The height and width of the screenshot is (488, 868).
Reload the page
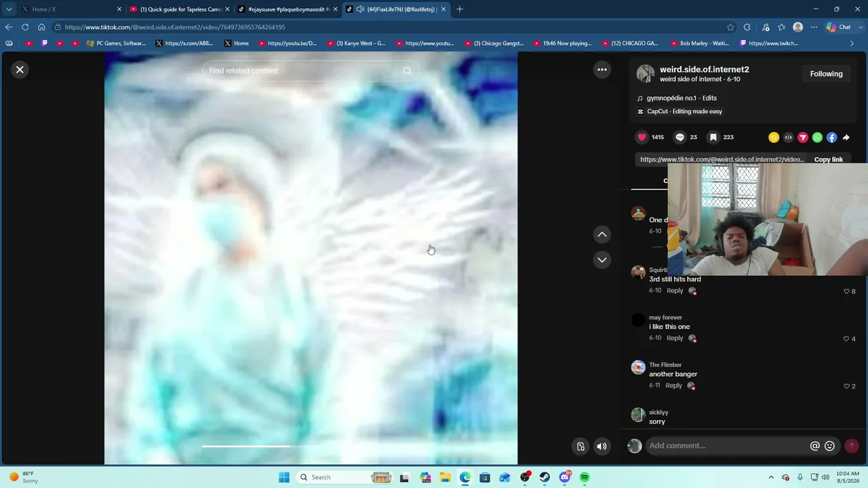[x=25, y=27]
